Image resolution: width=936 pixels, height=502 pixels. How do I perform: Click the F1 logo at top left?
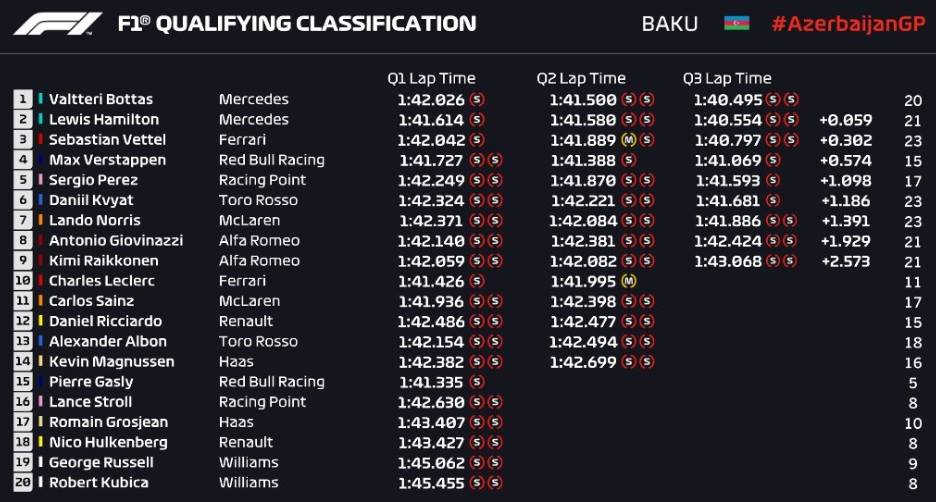click(x=57, y=24)
